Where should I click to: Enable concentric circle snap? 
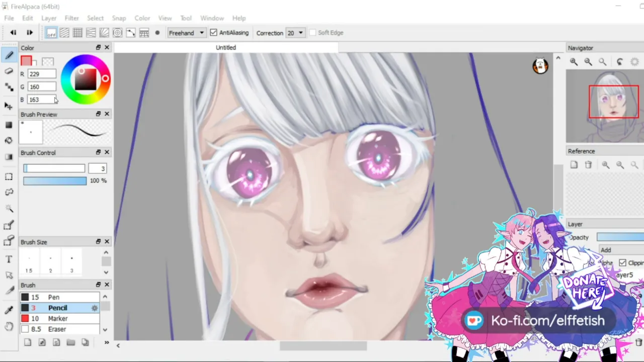click(117, 33)
